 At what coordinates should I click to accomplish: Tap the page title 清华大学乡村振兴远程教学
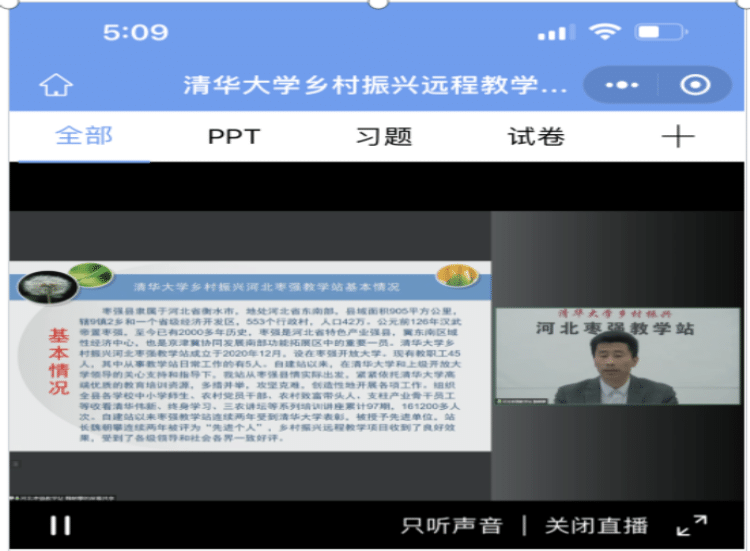click(375, 85)
